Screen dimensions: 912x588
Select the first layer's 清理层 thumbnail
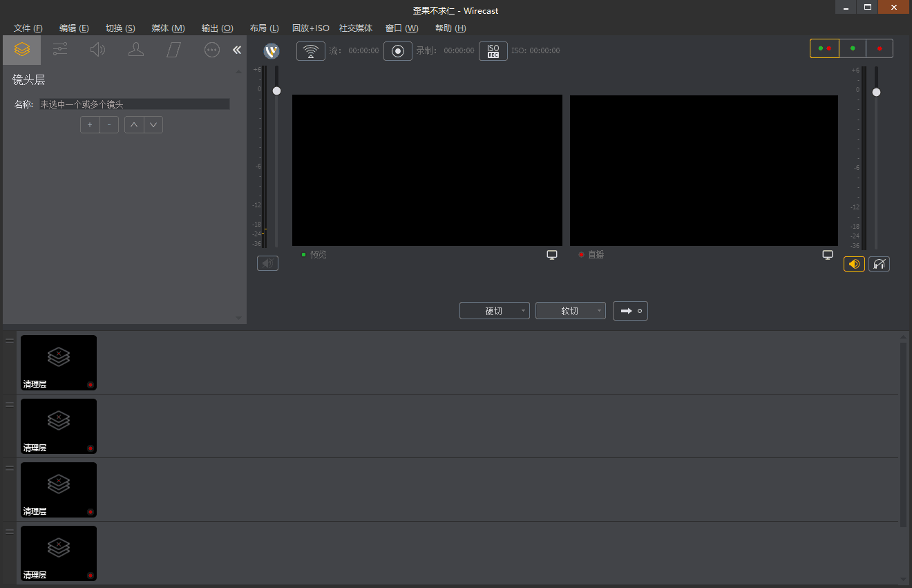click(x=59, y=363)
